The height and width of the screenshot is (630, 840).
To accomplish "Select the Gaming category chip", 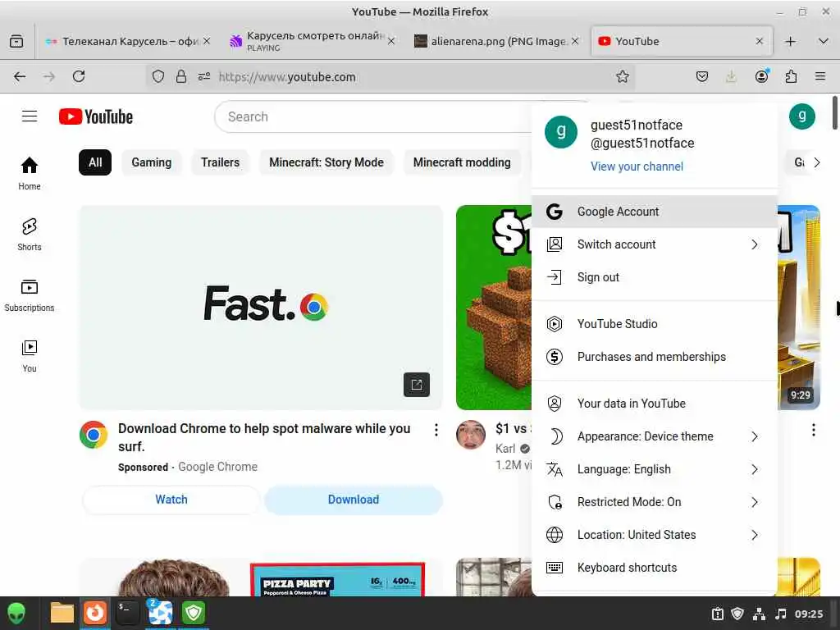I will [x=152, y=162].
